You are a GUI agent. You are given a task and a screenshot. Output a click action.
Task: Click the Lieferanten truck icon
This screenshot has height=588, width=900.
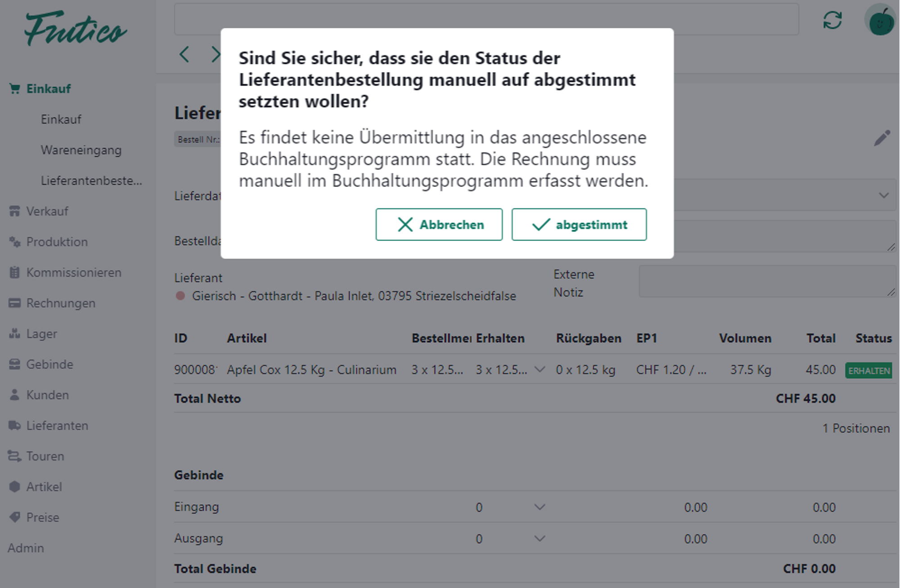pyautogui.click(x=14, y=426)
